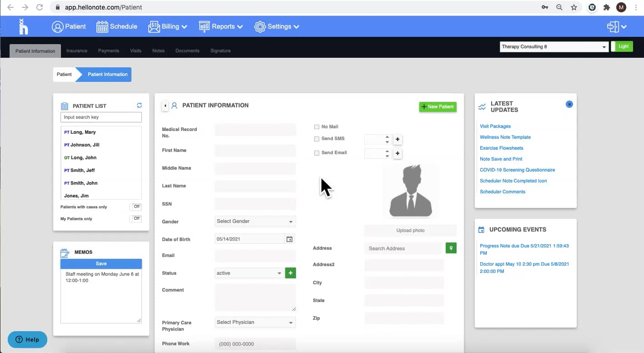Open the logout icon menu at top right

pyautogui.click(x=617, y=27)
